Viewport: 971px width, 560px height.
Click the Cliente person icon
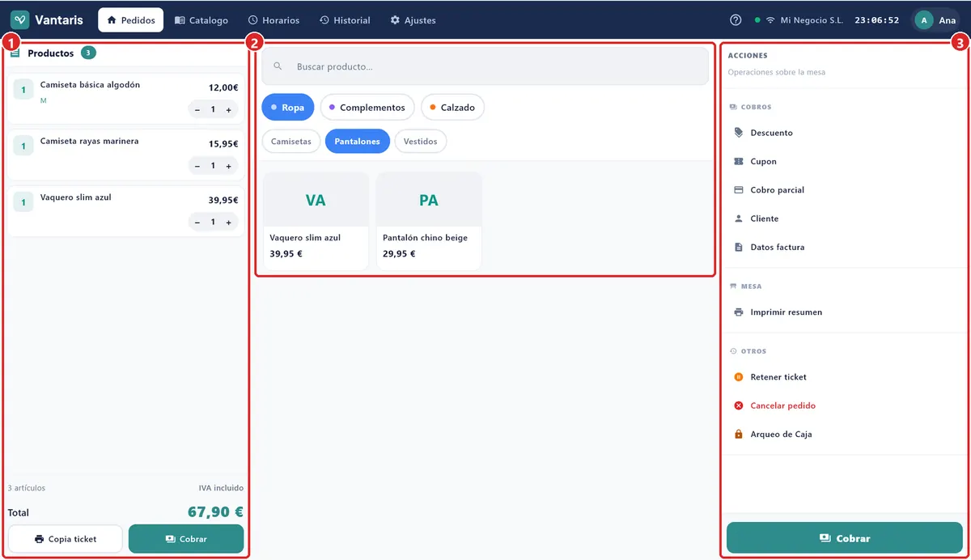738,218
